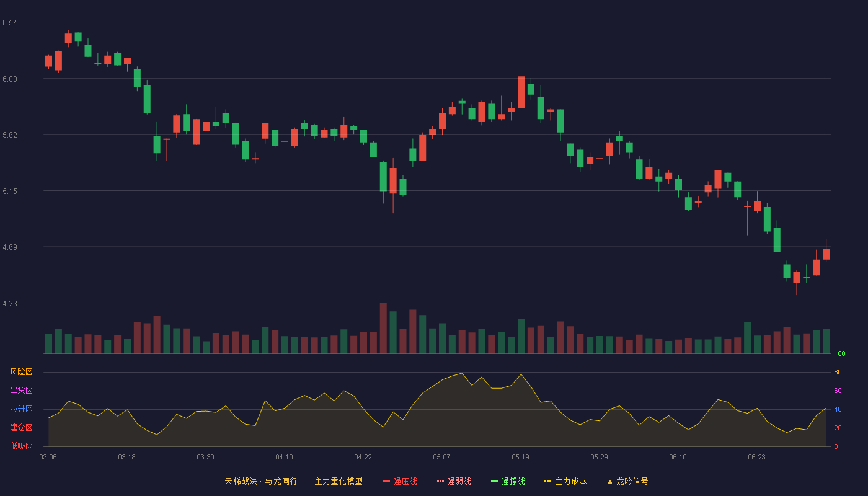Click the 5.15 price axis label
This screenshot has width=868, height=496.
9,192
